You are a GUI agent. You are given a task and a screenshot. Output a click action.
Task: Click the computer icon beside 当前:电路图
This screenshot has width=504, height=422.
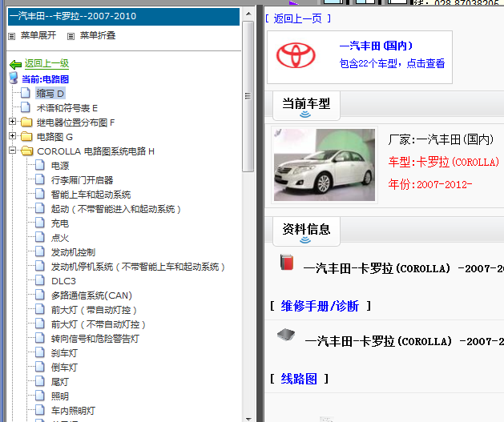(14, 78)
